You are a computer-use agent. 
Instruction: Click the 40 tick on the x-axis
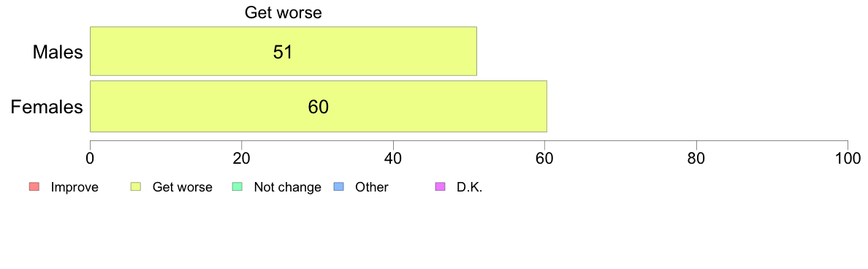click(393, 158)
